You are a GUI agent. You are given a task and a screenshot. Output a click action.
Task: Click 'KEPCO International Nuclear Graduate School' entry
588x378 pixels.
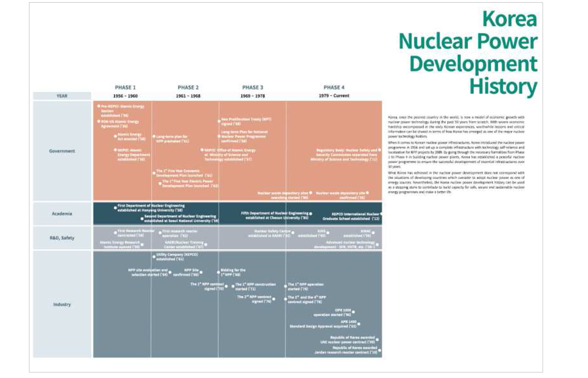(x=352, y=216)
